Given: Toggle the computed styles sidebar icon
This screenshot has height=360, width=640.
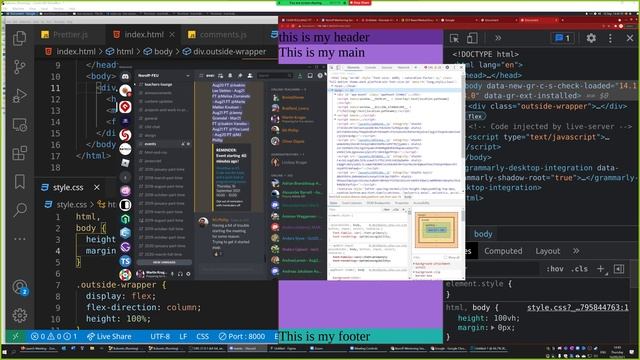Looking at the screenshot, I should point(619,269).
